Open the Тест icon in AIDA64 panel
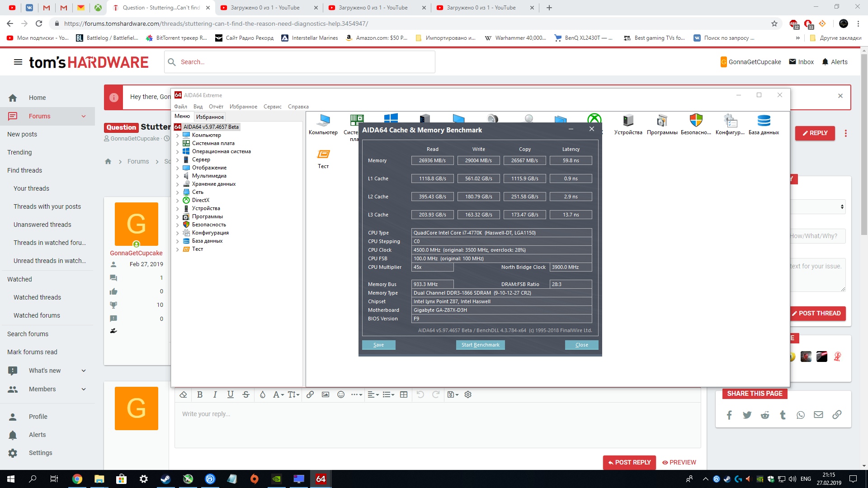Image resolution: width=868 pixels, height=488 pixels. pos(323,159)
